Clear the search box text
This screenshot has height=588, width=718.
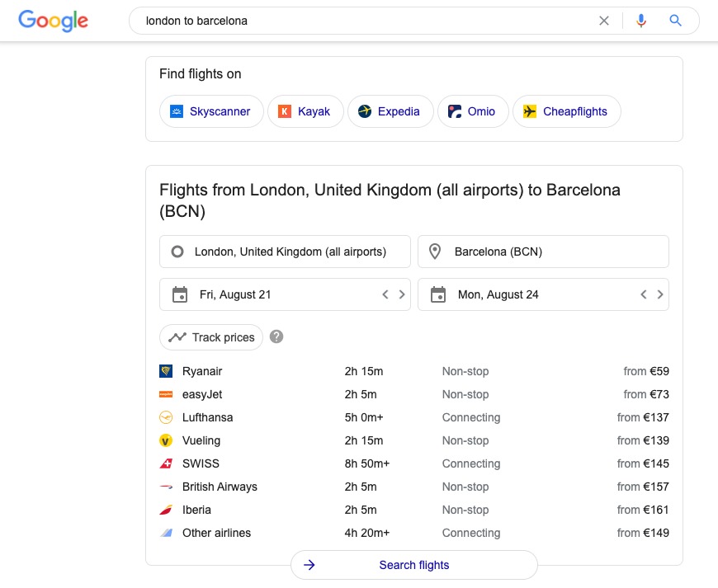[x=604, y=21]
